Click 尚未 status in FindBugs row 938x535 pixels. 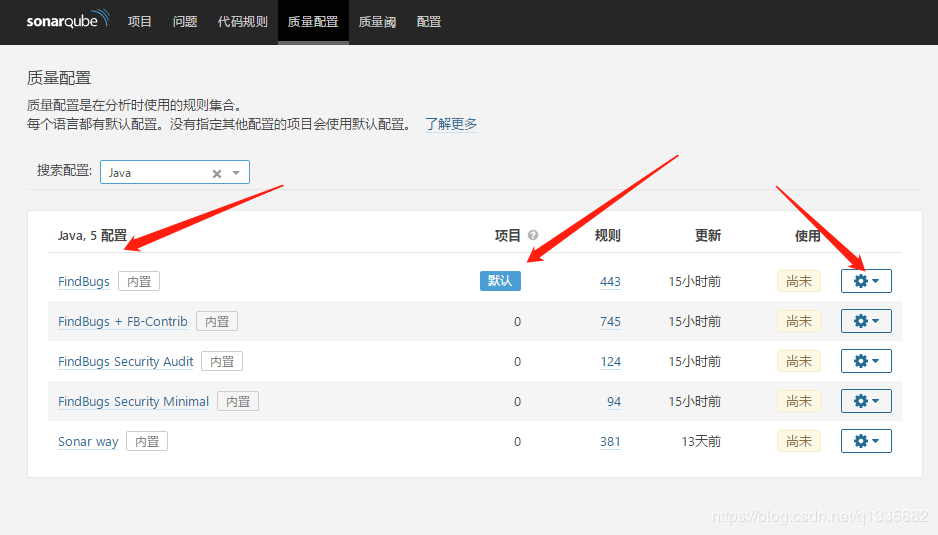[x=799, y=281]
